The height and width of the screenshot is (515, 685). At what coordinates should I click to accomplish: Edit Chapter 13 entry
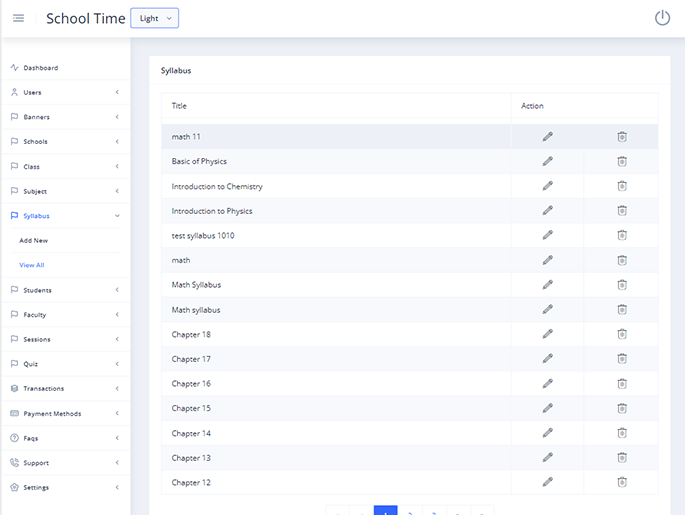(x=547, y=457)
